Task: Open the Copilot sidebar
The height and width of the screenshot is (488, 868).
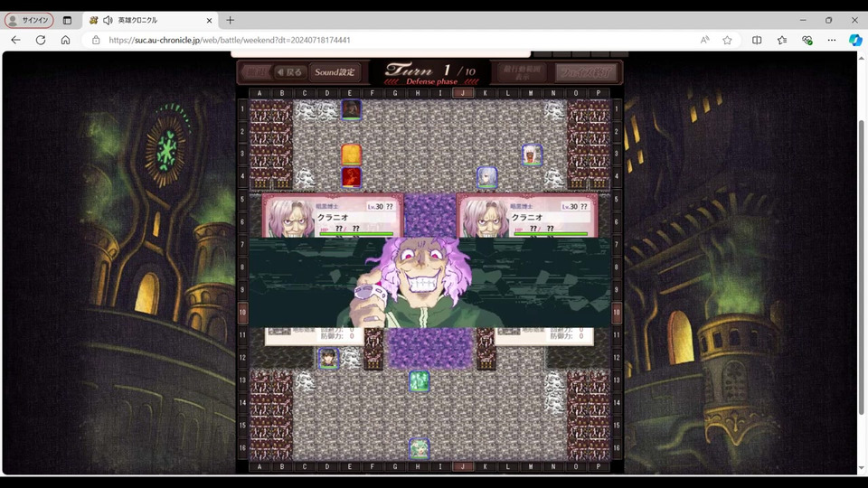Action: tap(855, 40)
